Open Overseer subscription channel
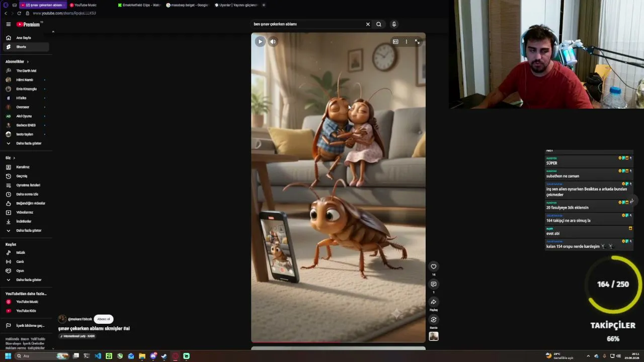The image size is (644, 362). 25,107
